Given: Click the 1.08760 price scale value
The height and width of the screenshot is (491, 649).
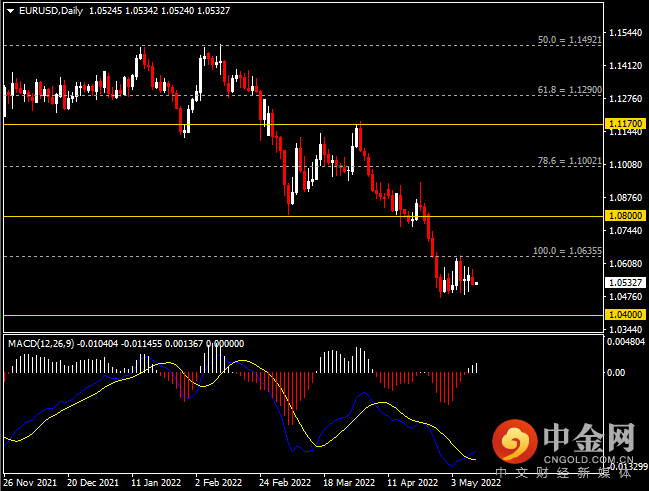Looking at the screenshot, I should 625,197.
